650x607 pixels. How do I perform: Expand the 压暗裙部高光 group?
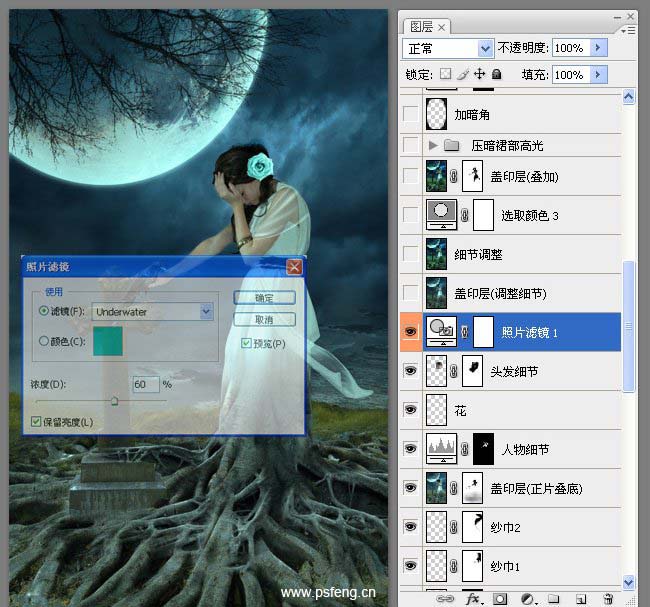pos(433,145)
